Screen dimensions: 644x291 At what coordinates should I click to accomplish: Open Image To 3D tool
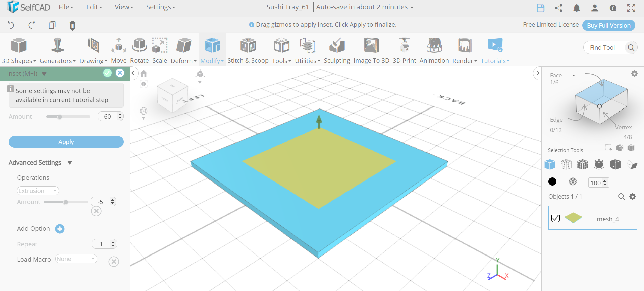[x=371, y=50]
